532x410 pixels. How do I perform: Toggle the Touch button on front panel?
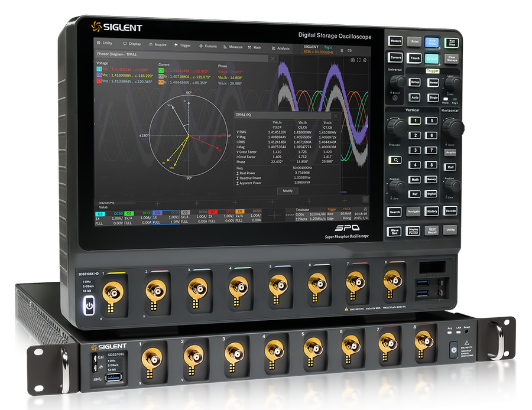414,58
